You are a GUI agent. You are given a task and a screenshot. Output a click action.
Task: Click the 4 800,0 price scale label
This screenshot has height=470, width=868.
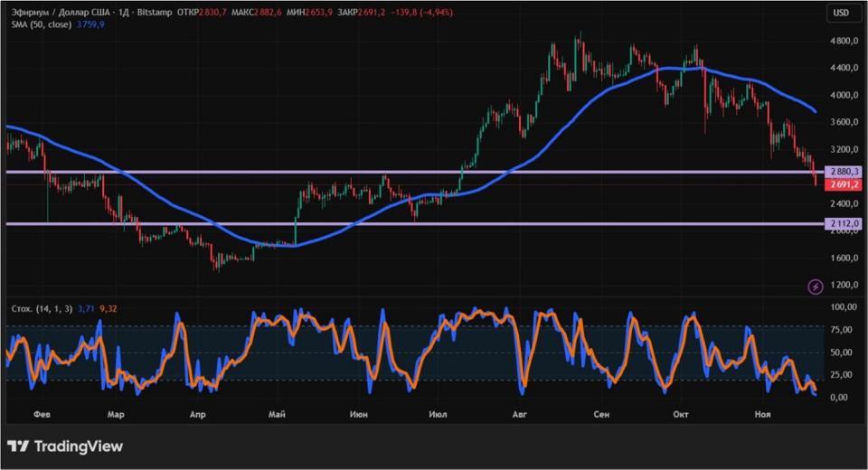pos(843,42)
